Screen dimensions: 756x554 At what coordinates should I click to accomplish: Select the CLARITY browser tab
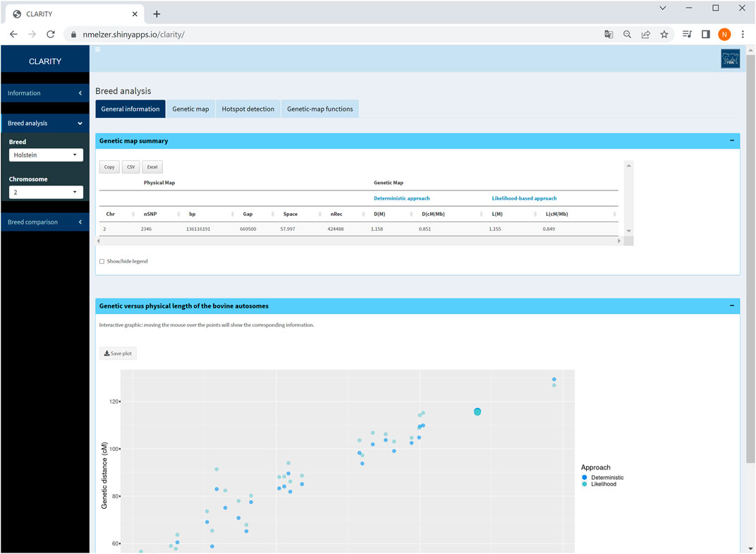(75, 14)
